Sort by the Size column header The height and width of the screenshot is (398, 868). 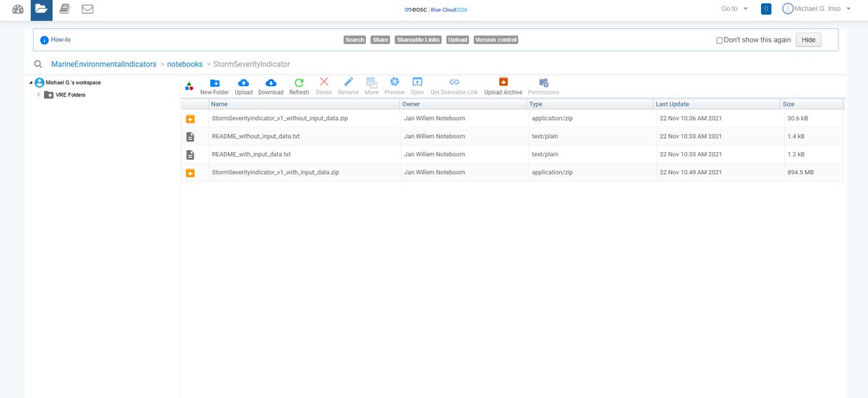[x=812, y=104]
